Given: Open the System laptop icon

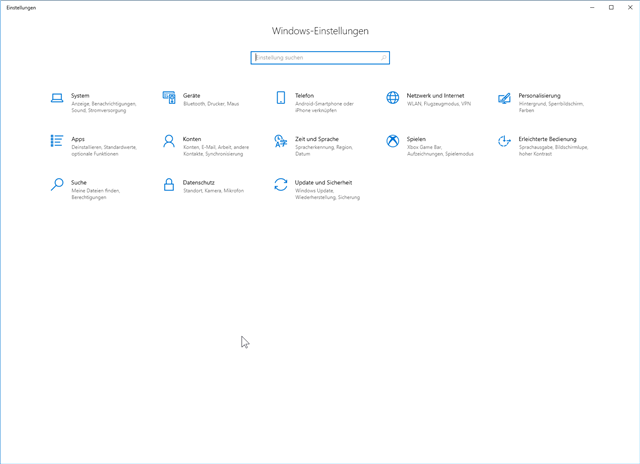Looking at the screenshot, I should [57, 98].
